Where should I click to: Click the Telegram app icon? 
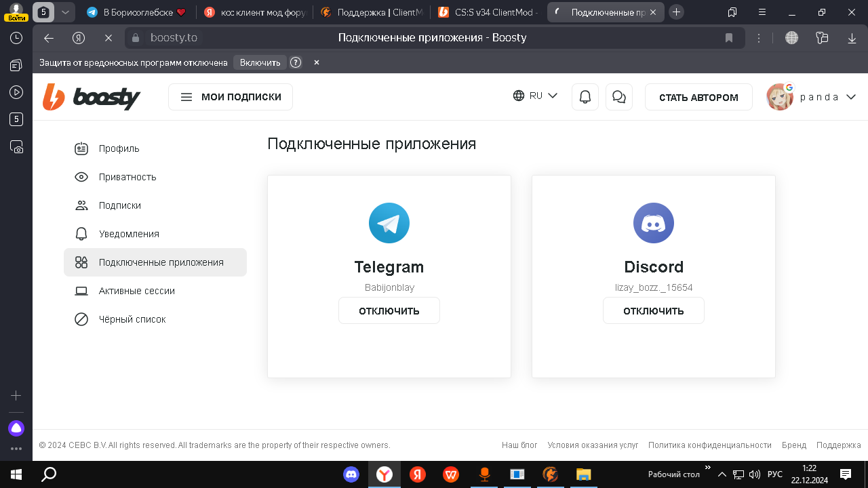(389, 223)
